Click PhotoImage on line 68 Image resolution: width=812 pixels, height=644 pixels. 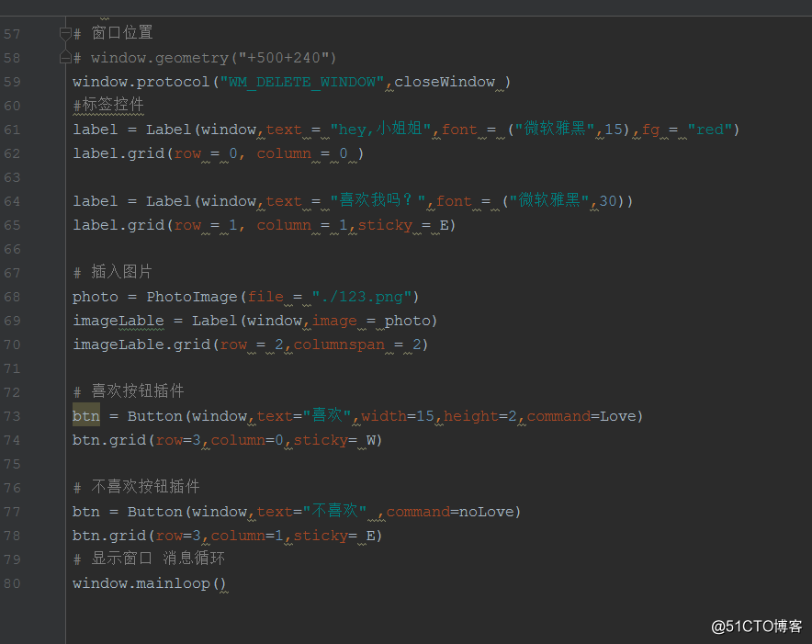tap(192, 297)
